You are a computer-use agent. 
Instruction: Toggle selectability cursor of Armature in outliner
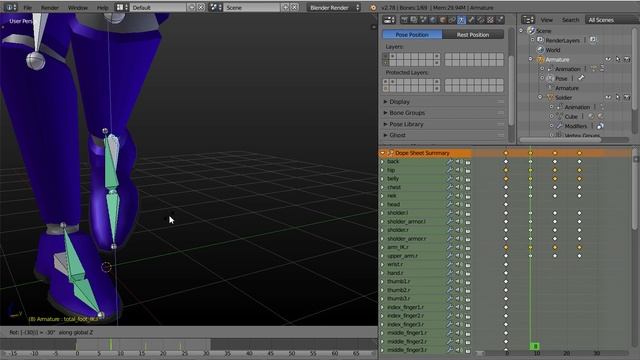click(x=618, y=60)
